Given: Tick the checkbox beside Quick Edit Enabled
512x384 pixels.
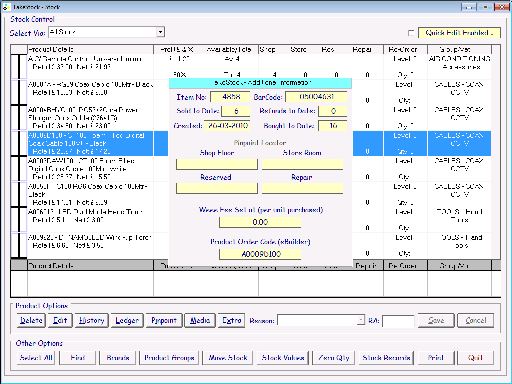Looking at the screenshot, I should (411, 33).
